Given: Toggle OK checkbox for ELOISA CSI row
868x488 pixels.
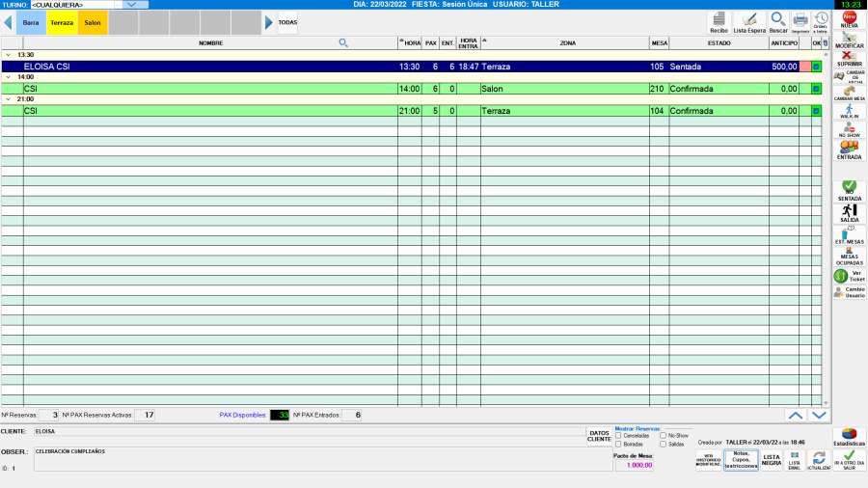Looking at the screenshot, I should (816, 67).
